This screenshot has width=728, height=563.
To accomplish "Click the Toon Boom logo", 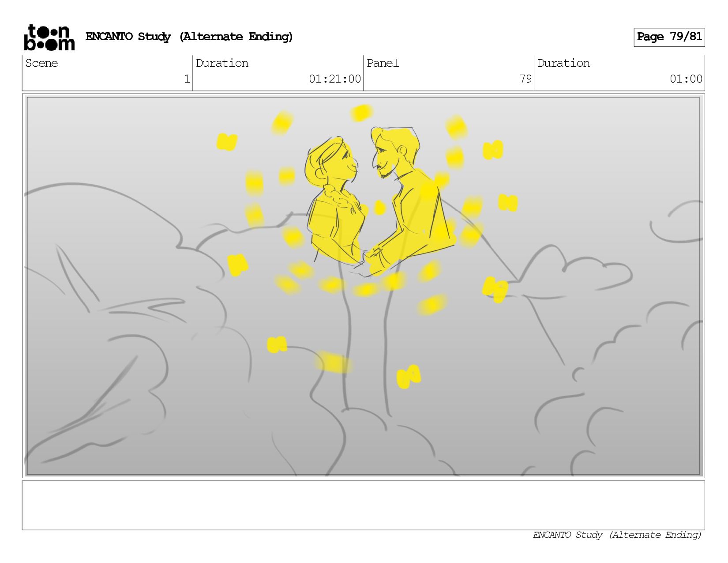I will [49, 38].
